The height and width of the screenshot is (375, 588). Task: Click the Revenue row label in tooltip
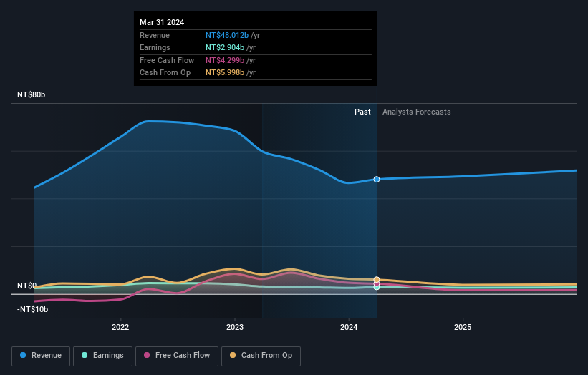coord(155,35)
